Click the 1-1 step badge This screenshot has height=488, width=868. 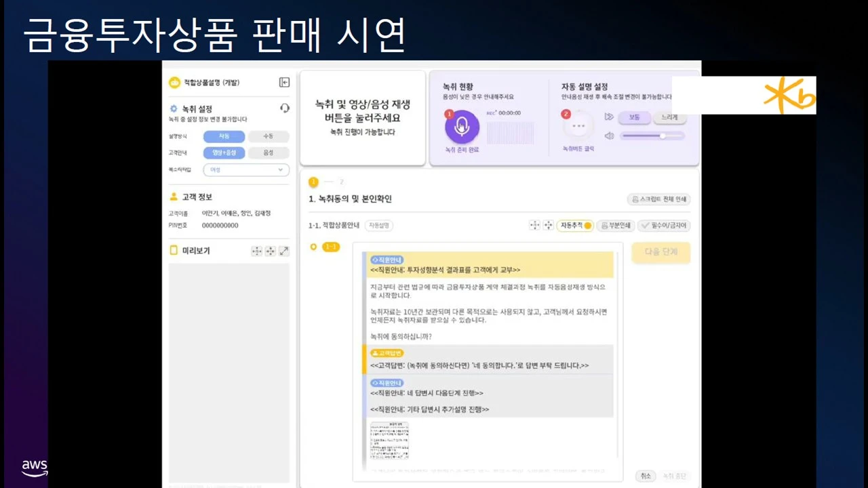[x=331, y=247]
